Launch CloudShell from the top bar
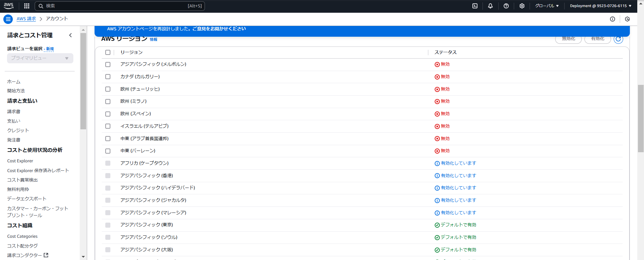The height and width of the screenshot is (260, 644). 475,6
